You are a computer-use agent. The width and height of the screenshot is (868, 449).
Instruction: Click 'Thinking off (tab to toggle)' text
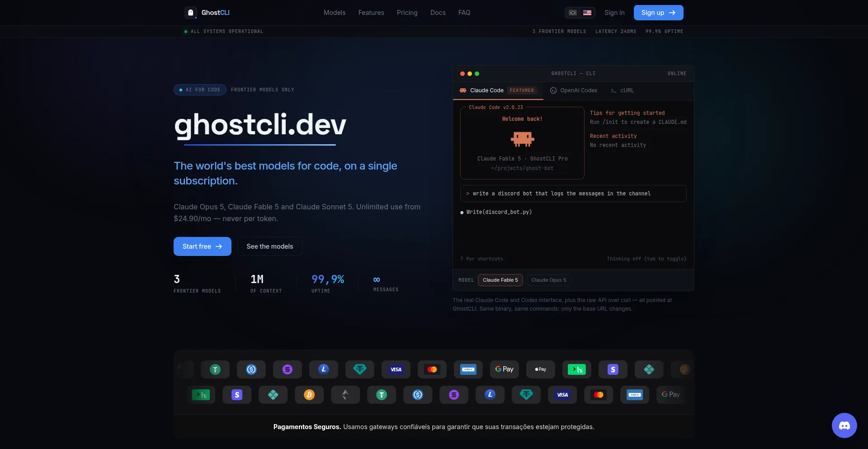(x=646, y=259)
